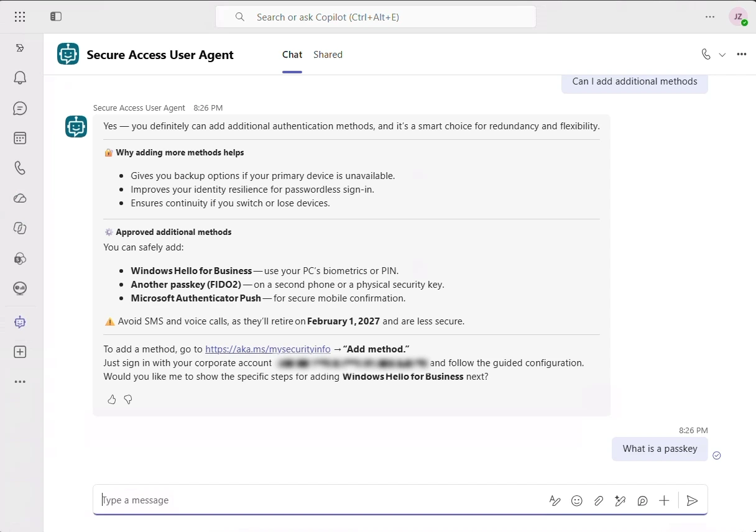Select the 'Can I add additional methods' message bubble
This screenshot has width=756, height=532.
tap(635, 82)
